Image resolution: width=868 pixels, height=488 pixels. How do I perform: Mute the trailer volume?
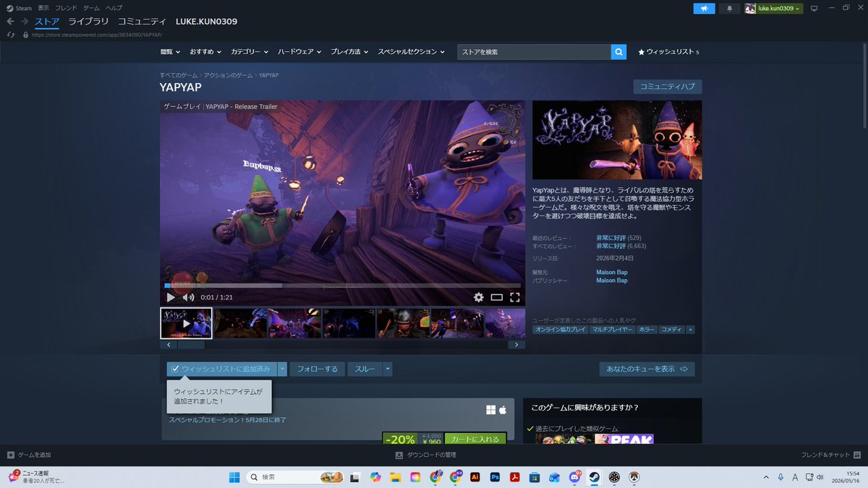click(188, 297)
